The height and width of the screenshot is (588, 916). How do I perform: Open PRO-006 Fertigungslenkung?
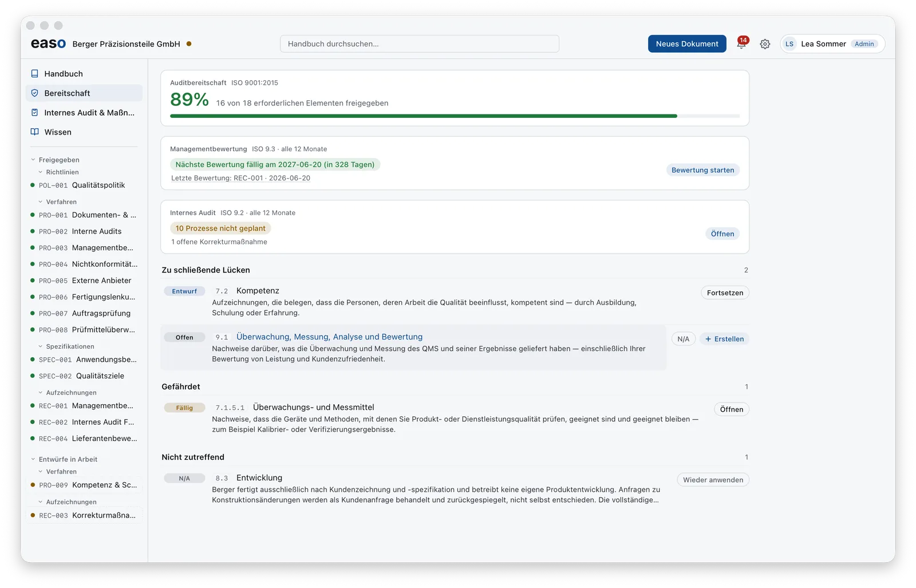84,297
